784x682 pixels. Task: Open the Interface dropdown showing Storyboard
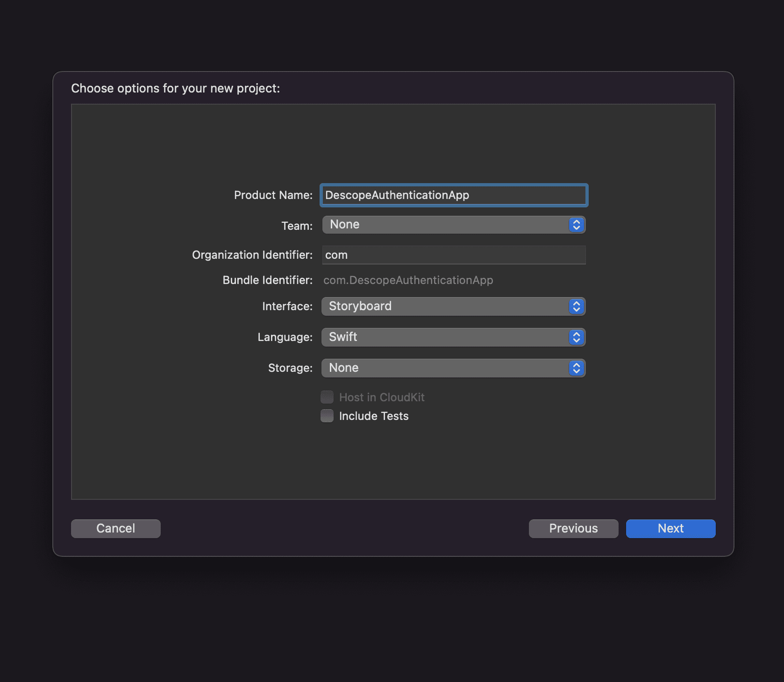pyautogui.click(x=453, y=306)
